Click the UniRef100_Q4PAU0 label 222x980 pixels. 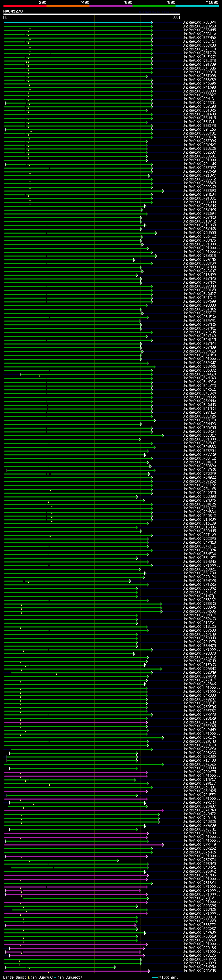point(199,933)
